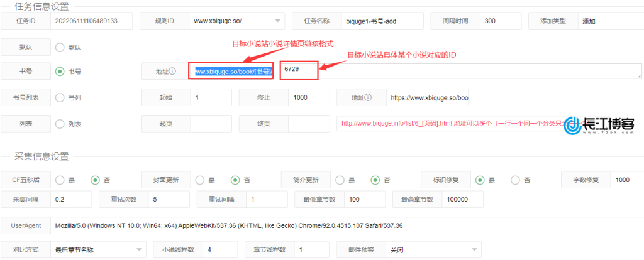This screenshot has width=644, height=260.
Task: Set CF五秒盾 to 是
Action: tap(60, 180)
